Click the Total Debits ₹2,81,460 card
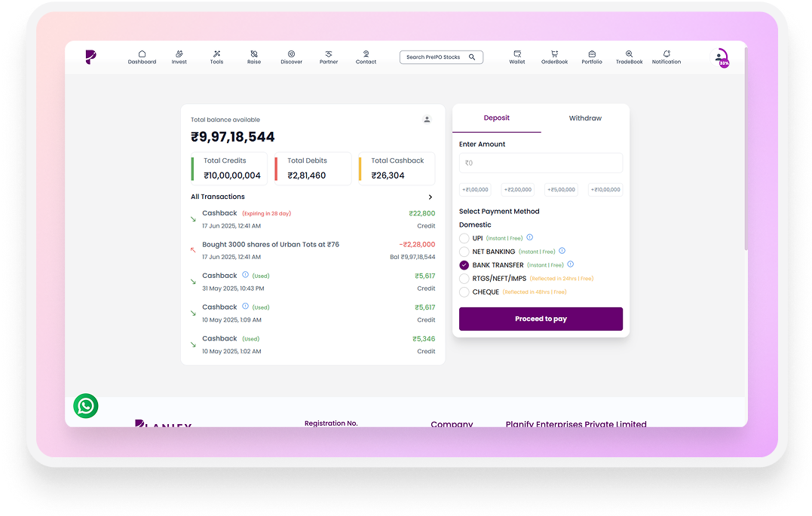The image size is (812, 516). pyautogui.click(x=313, y=168)
